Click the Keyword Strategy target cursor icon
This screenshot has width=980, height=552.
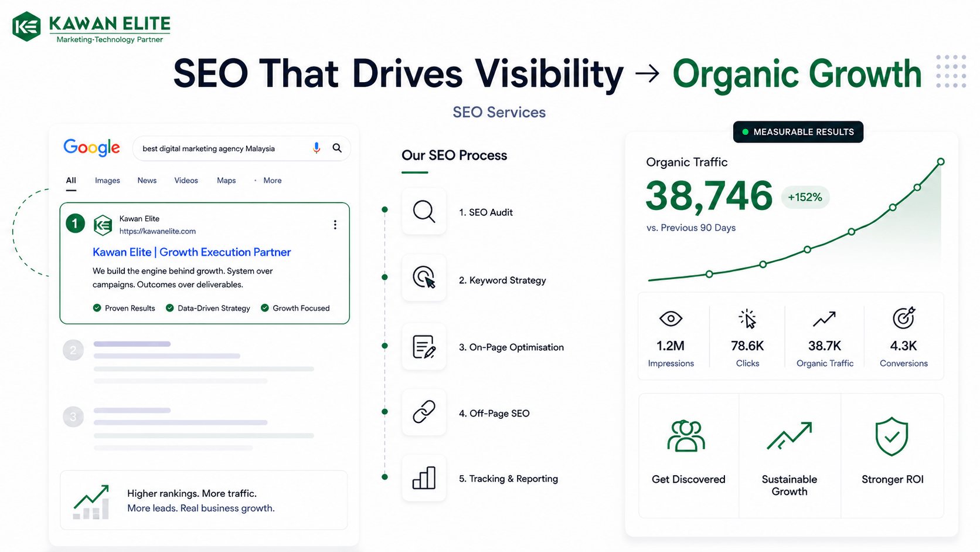point(424,277)
